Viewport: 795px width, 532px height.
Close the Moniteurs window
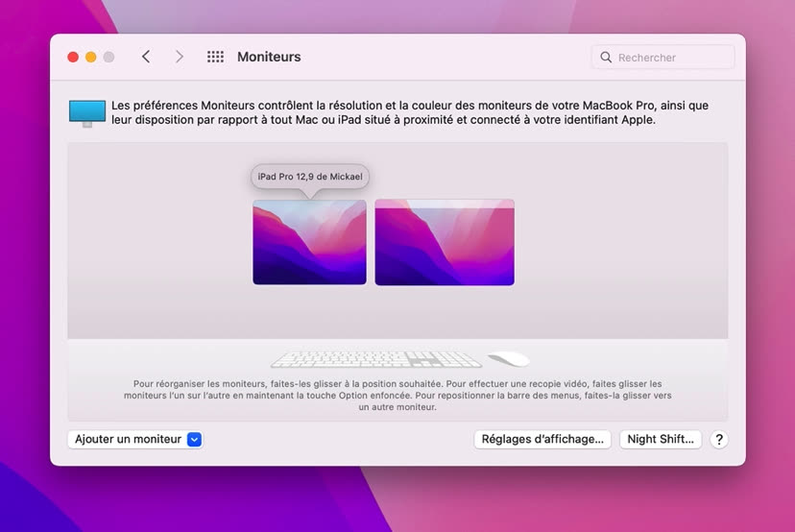(73, 57)
